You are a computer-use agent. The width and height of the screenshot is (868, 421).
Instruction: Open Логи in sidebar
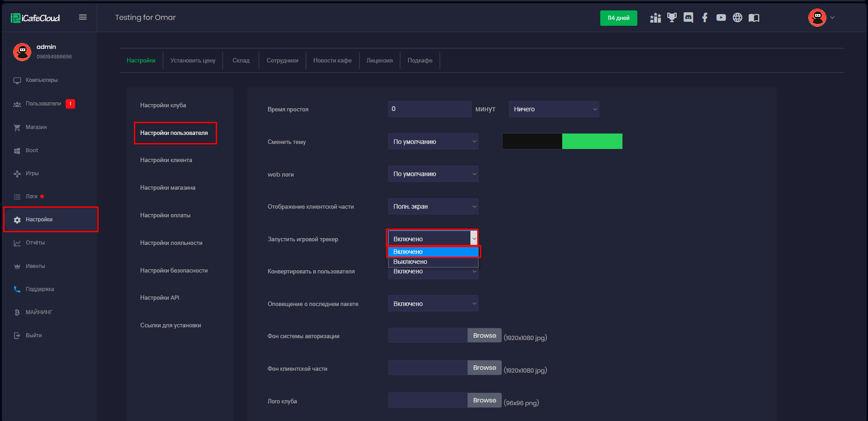pos(32,196)
